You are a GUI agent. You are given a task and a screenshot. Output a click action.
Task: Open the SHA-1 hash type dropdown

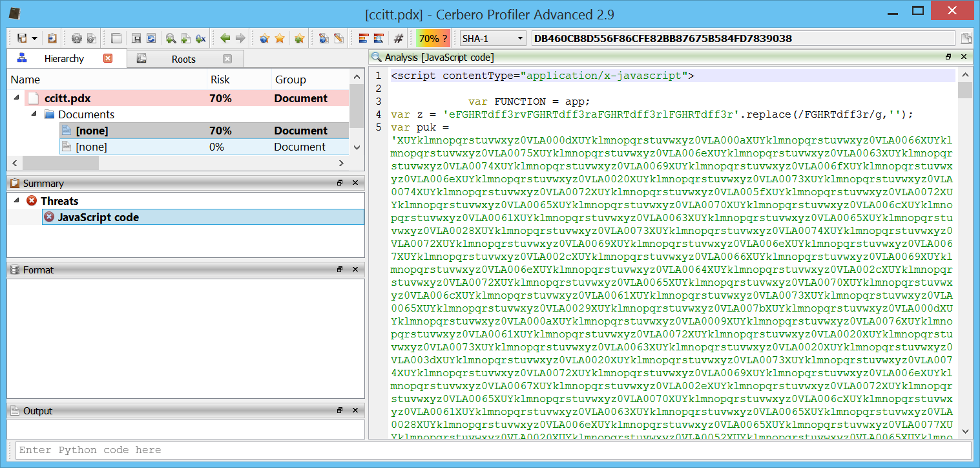(x=493, y=39)
